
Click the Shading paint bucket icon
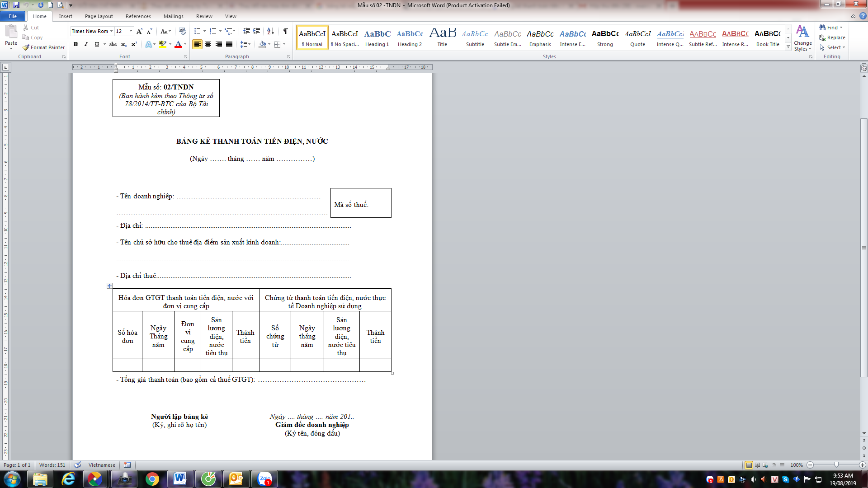[262, 44]
